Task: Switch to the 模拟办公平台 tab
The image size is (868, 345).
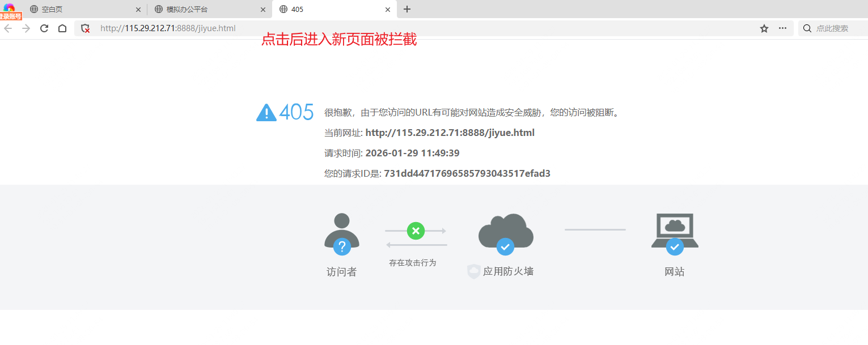Action: 209,10
